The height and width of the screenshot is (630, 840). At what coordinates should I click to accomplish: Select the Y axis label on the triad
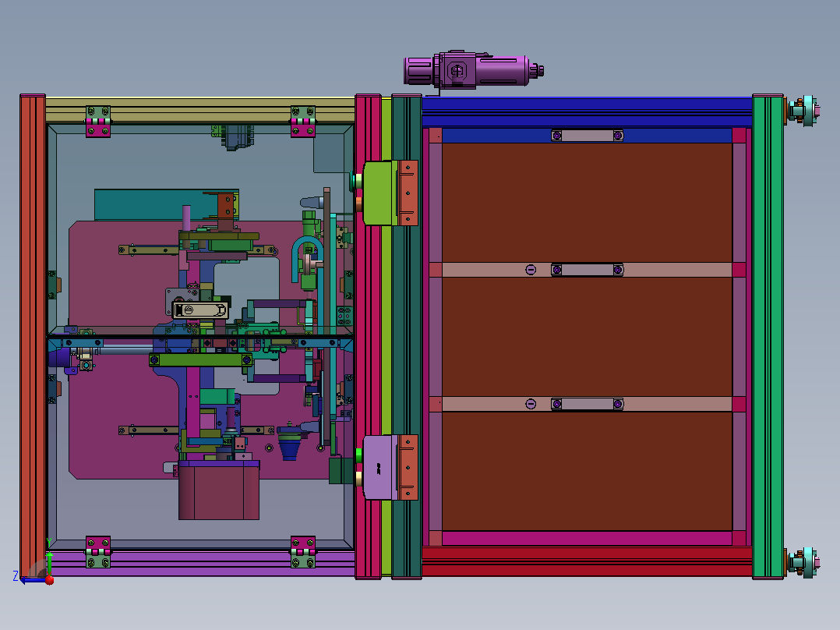click(x=49, y=542)
